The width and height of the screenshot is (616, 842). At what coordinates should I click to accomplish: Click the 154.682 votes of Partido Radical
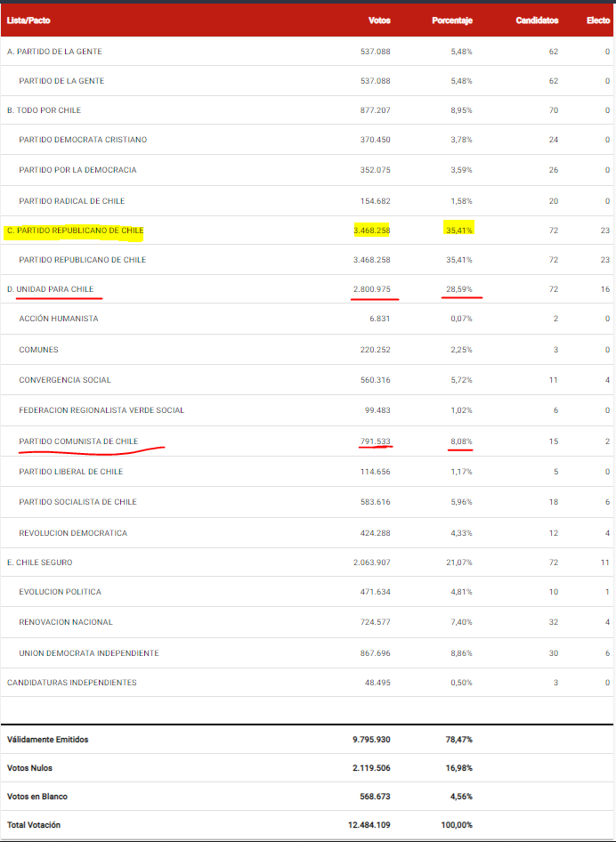pyautogui.click(x=375, y=201)
